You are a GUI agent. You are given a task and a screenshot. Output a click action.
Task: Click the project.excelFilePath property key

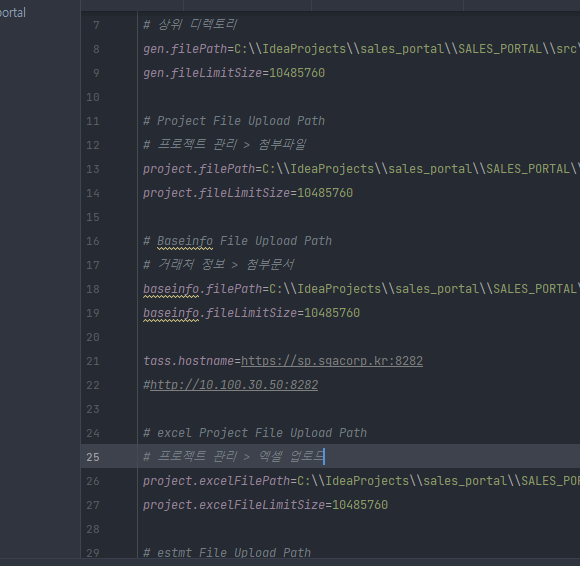[217, 481]
